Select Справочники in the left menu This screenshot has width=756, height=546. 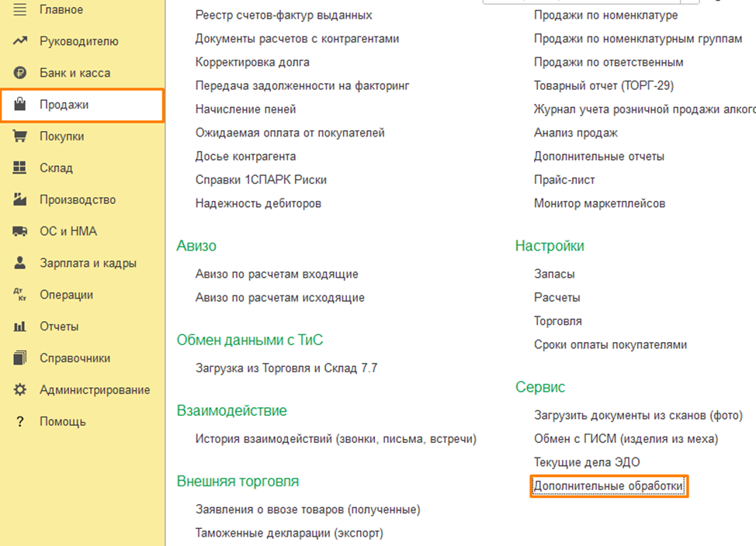point(75,358)
